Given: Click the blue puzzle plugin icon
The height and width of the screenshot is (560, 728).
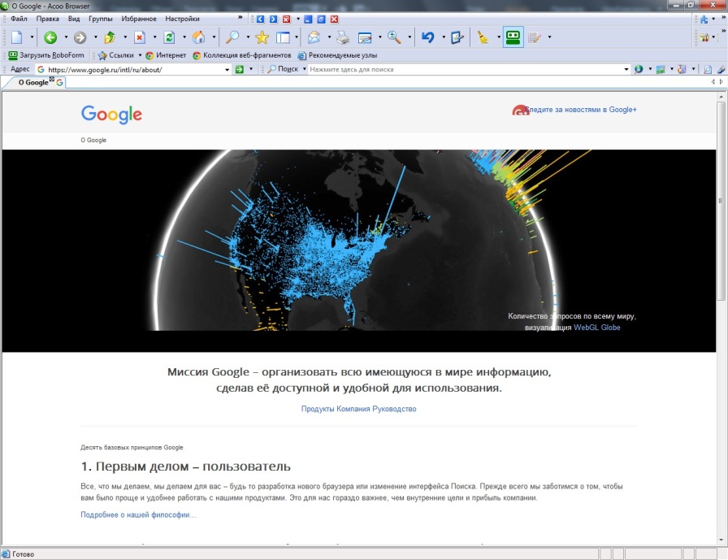Looking at the screenshot, I should click(704, 19).
